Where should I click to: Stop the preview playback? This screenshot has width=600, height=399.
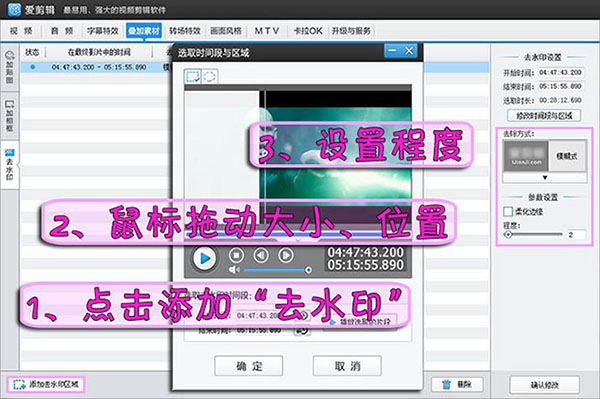tap(236, 255)
